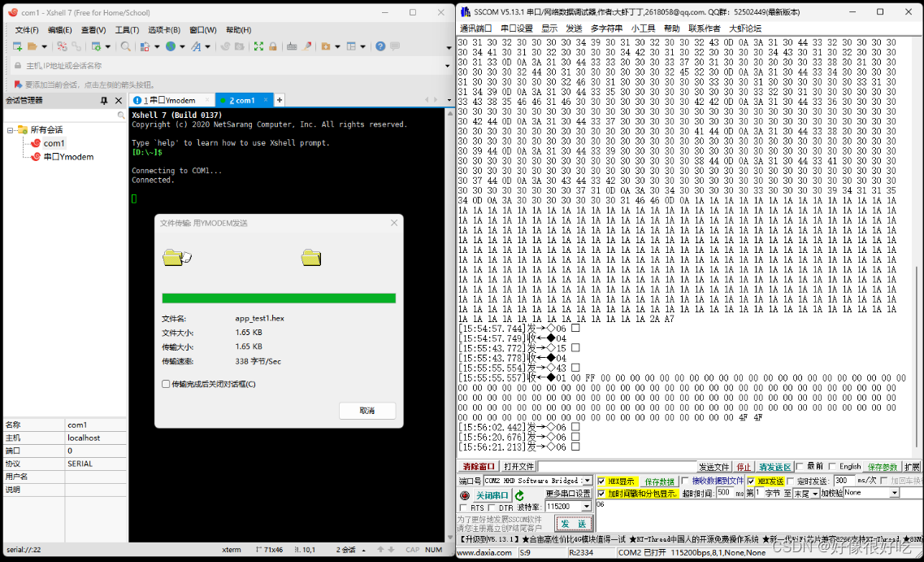Open the 工具(T) menu in Xshell

(x=127, y=29)
